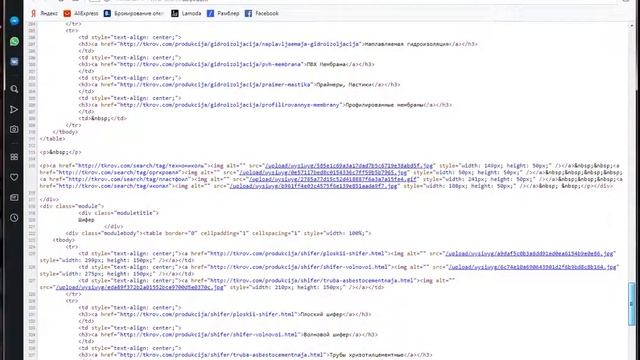Click the scrollbar up arrow
The image size is (640, 360).
pyautogui.click(x=631, y=26)
